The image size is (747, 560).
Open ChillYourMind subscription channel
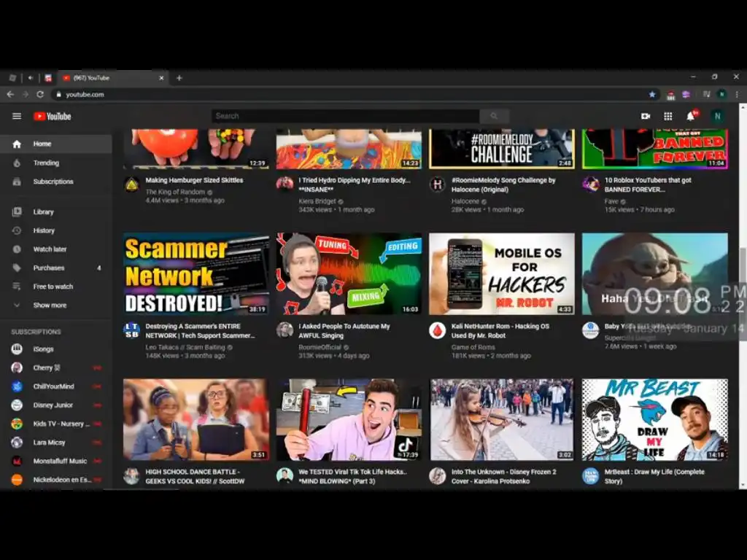[55, 386]
